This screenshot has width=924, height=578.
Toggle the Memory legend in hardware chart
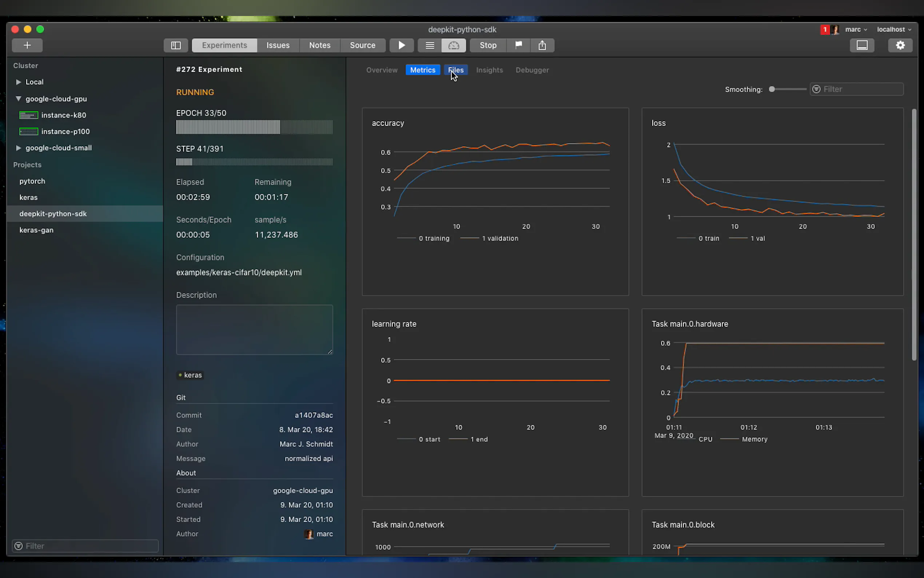point(754,439)
